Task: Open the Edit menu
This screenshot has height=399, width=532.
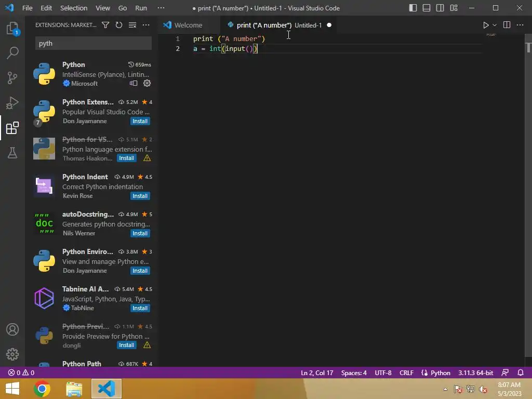Action: pyautogui.click(x=46, y=8)
